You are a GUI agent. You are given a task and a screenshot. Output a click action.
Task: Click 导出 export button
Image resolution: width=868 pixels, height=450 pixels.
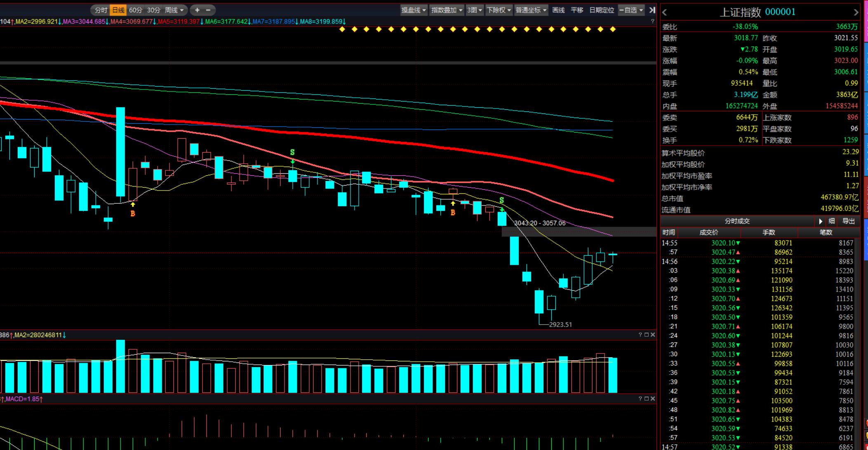pyautogui.click(x=848, y=221)
